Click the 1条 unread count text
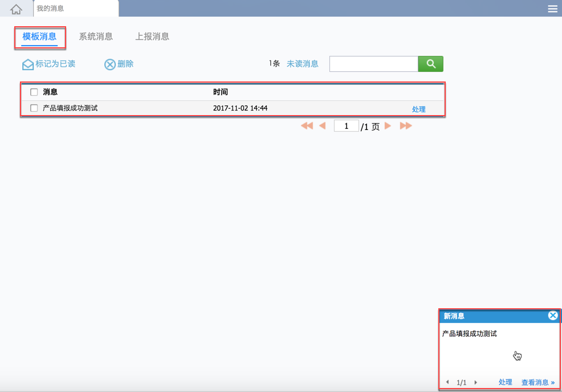562x392 pixels. tap(274, 64)
